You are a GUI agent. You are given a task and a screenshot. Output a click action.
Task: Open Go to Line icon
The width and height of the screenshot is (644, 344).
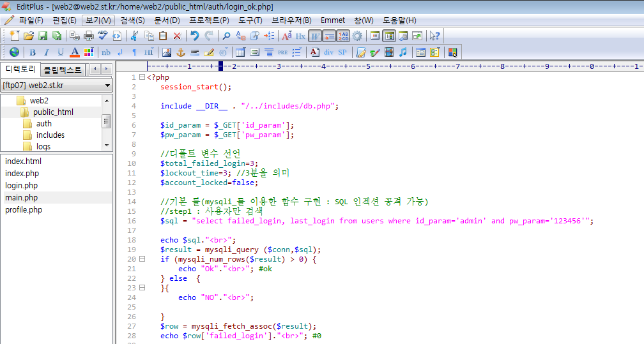click(269, 36)
